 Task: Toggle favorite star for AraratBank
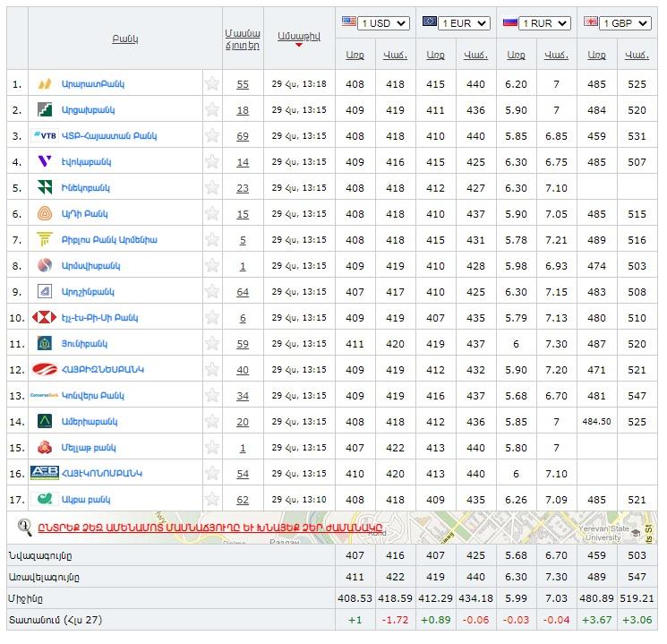click(212, 84)
